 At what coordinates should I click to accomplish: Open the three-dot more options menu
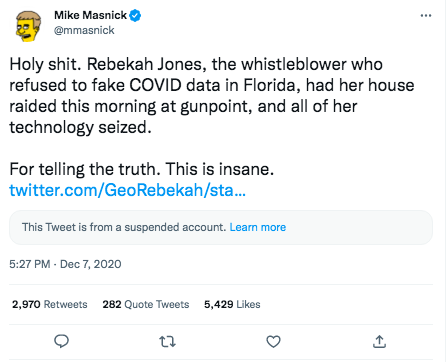coord(426,15)
